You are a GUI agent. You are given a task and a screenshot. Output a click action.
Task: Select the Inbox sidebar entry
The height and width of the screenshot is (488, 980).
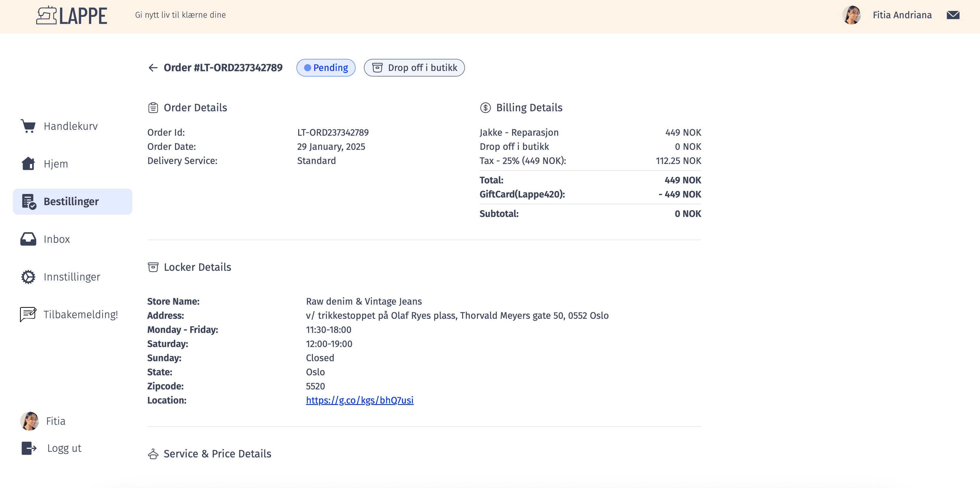point(57,239)
